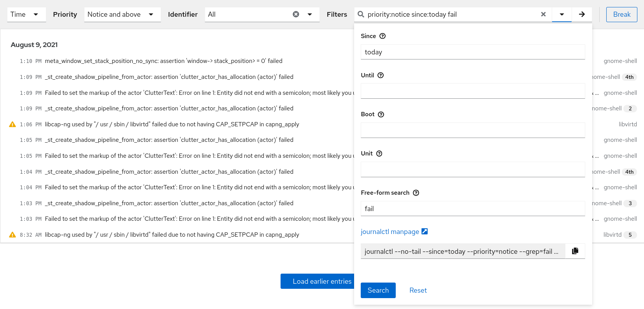Open the Time dropdown
The image size is (644, 309).
point(26,14)
